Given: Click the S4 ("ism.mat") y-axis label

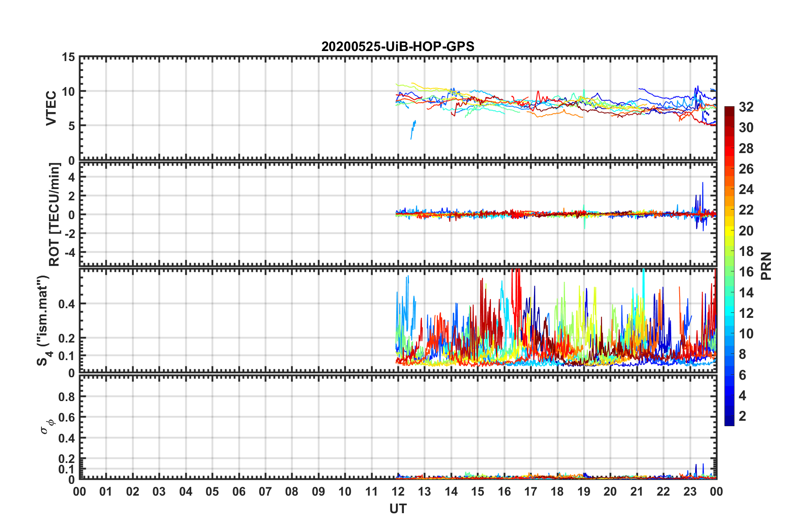Looking at the screenshot, I should [x=44, y=320].
